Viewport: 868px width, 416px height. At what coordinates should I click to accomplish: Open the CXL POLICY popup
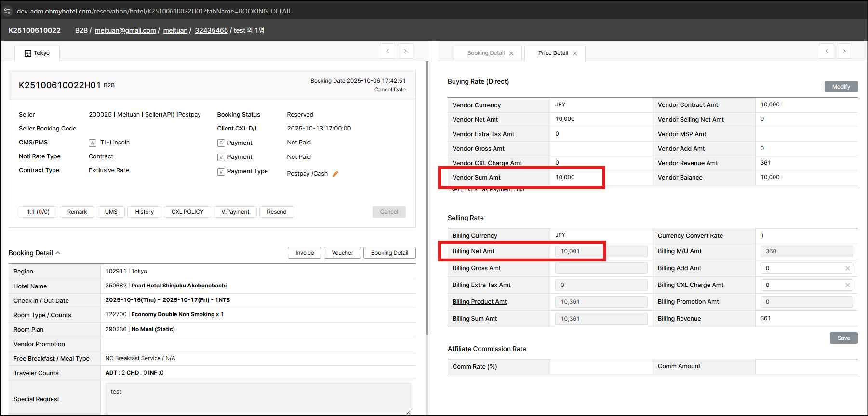point(187,212)
